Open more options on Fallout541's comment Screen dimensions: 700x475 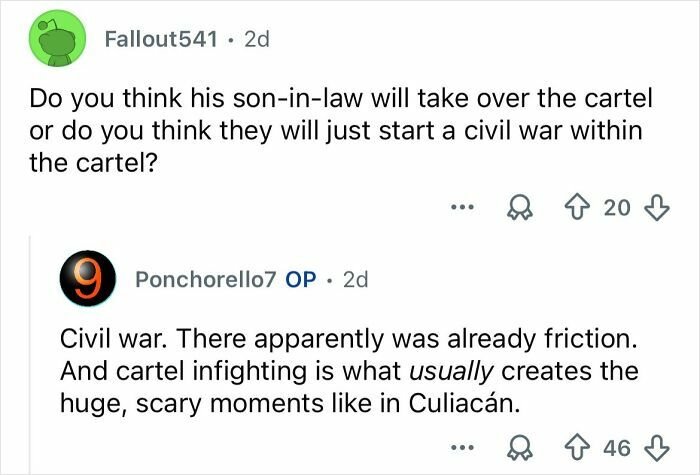pos(459,207)
